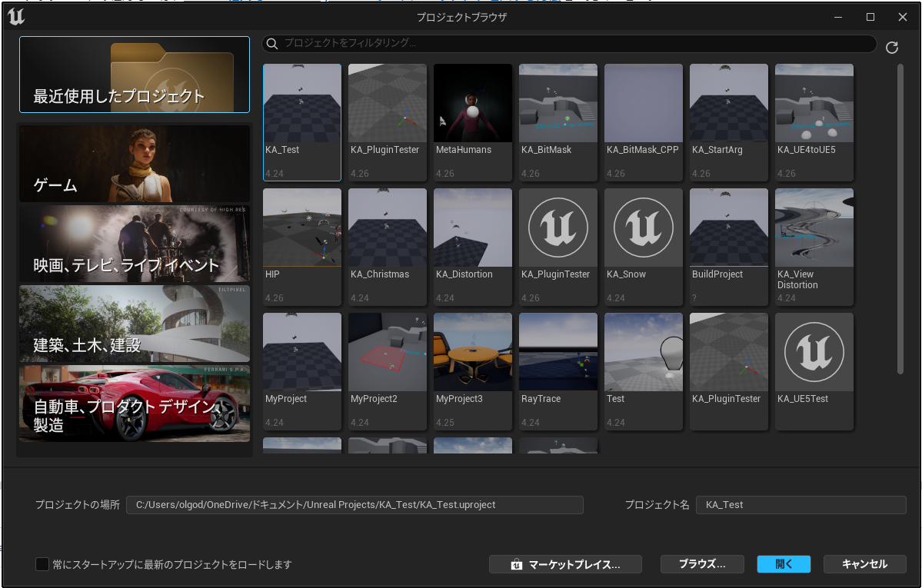Click the 開く button
The width and height of the screenshot is (922, 588).
pyautogui.click(x=784, y=564)
